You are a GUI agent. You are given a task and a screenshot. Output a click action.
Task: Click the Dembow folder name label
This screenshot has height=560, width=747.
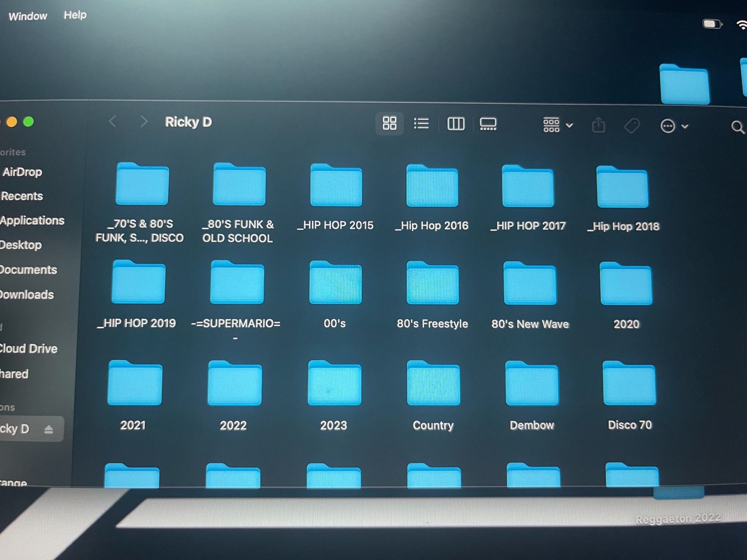click(x=532, y=425)
